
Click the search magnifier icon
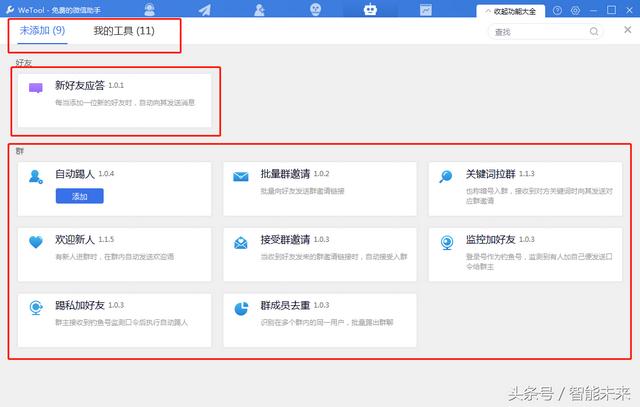pyautogui.click(x=594, y=31)
